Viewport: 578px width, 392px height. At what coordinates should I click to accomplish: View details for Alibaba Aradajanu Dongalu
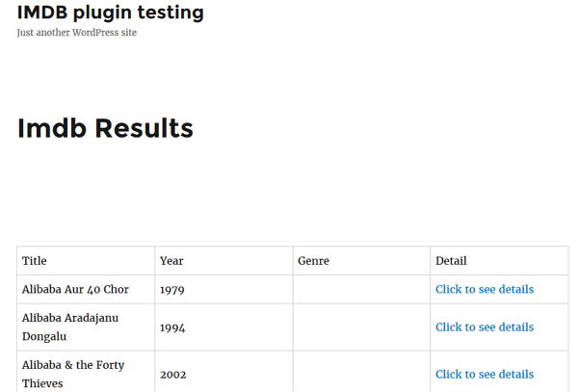[x=485, y=327]
